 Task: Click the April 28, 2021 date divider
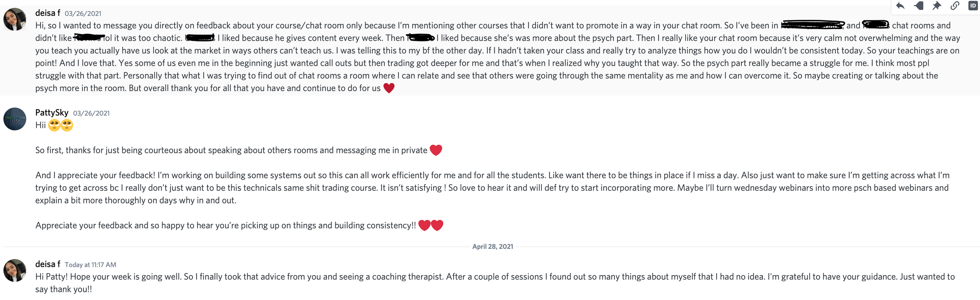[492, 246]
